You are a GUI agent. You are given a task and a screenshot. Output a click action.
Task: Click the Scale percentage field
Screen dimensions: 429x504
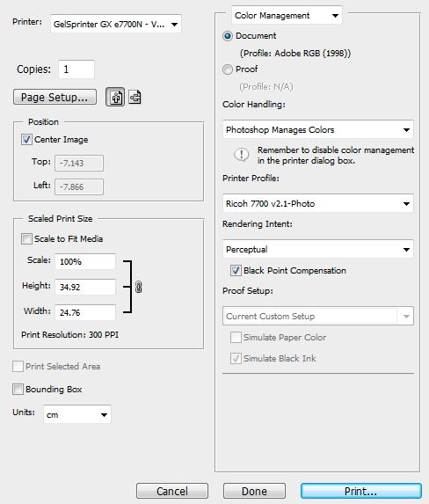[x=85, y=261]
